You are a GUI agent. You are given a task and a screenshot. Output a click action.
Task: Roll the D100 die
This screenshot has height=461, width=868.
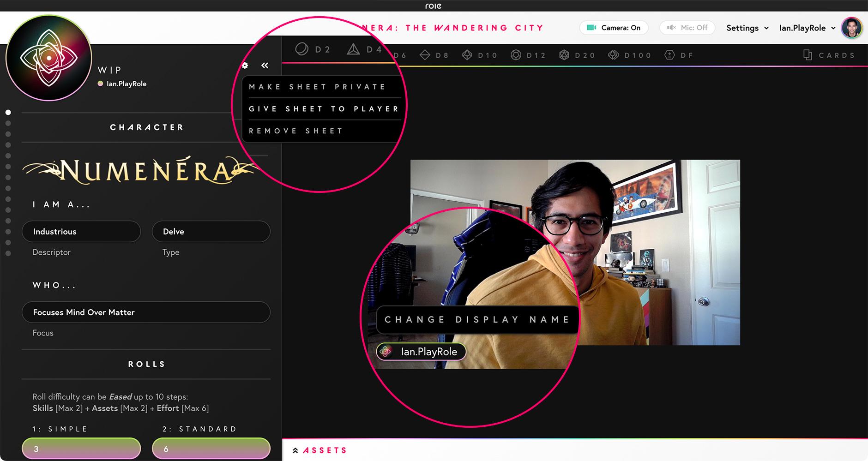coord(629,55)
